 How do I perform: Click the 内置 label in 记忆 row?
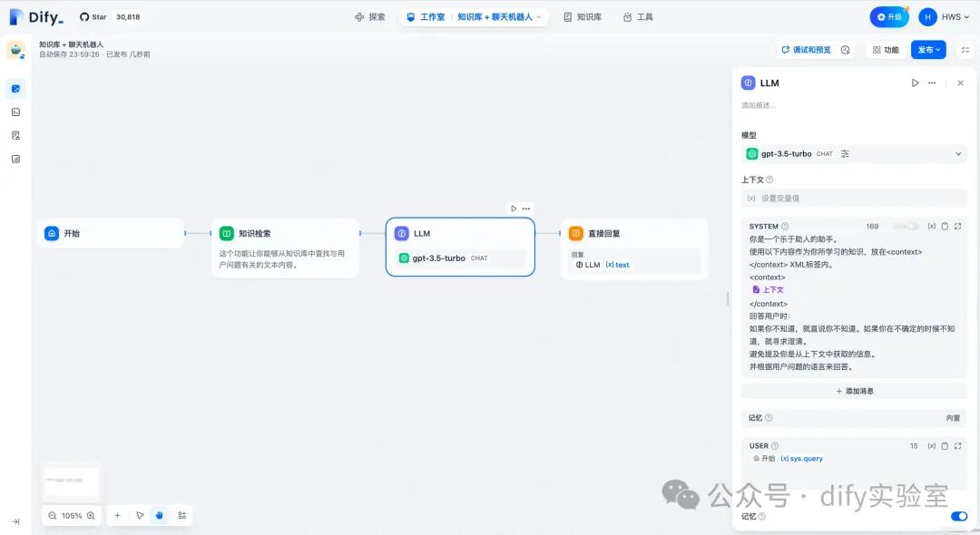[953, 418]
